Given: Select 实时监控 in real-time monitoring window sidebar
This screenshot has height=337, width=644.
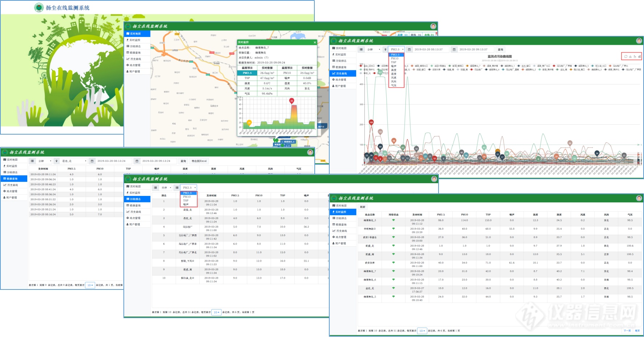Looking at the screenshot, I should pos(343,212).
